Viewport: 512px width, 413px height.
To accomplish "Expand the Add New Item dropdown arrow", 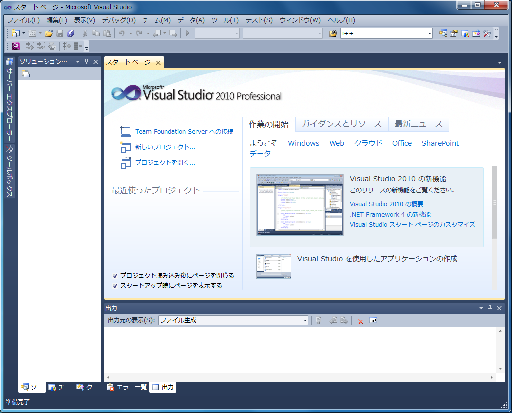I will click(40, 33).
